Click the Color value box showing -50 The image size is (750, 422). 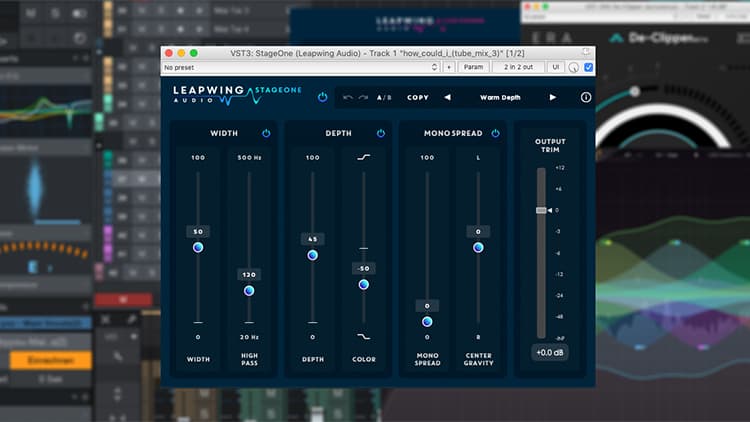tap(364, 268)
